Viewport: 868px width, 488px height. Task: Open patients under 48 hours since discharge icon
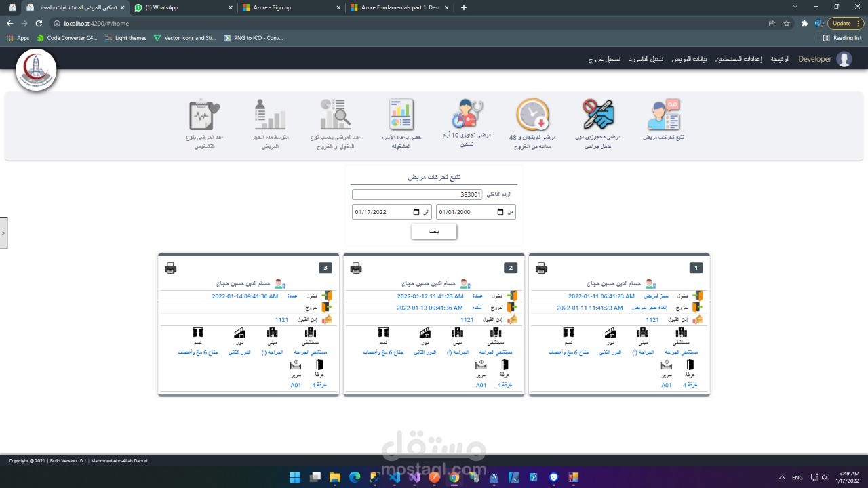(532, 115)
